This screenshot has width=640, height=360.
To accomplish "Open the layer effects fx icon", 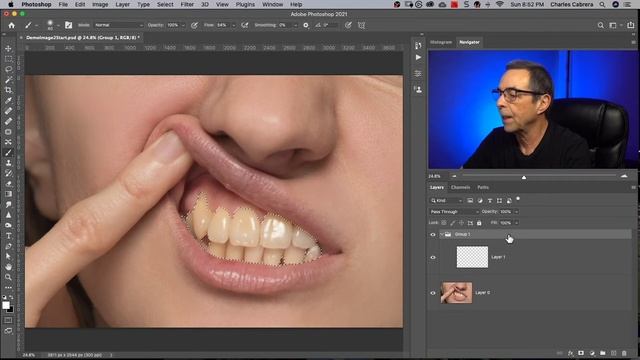I will (570, 353).
